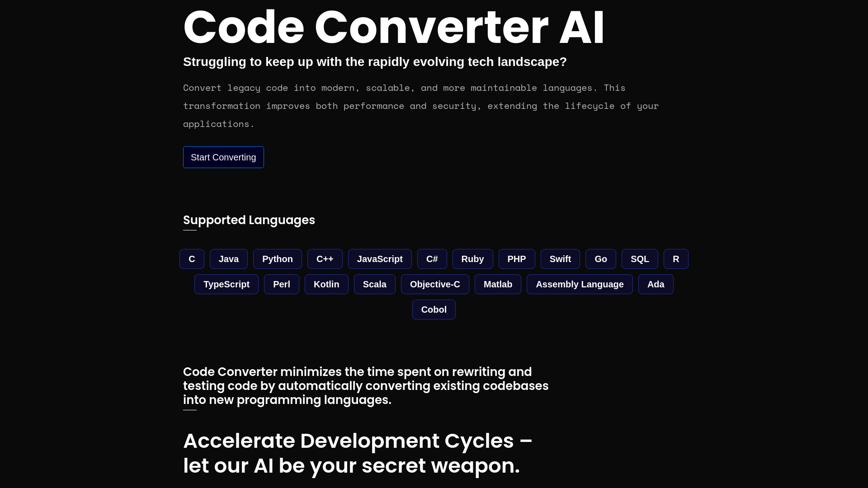Select the TypeScript language badge

226,284
